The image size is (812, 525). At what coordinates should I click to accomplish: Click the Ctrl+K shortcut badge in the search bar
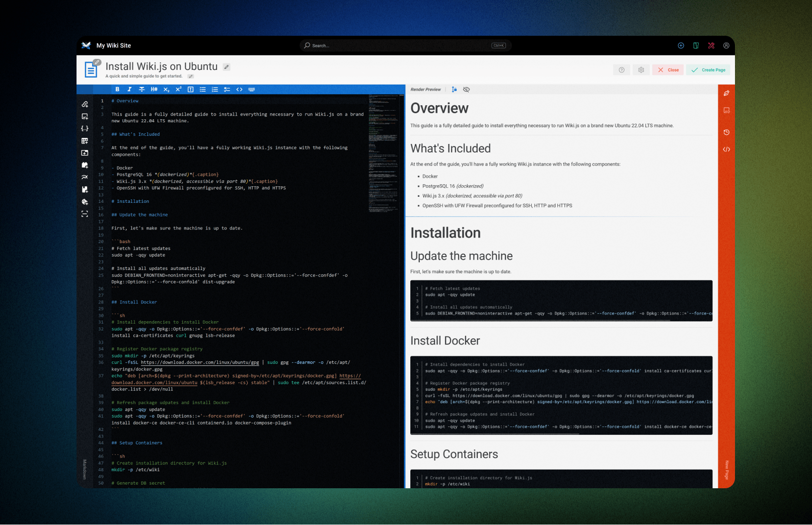pos(498,45)
